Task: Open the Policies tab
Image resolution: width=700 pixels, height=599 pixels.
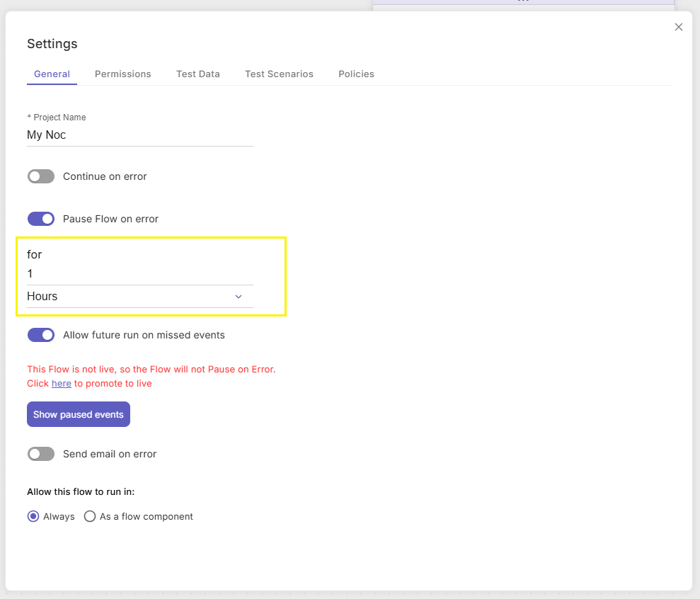Action: tap(356, 74)
